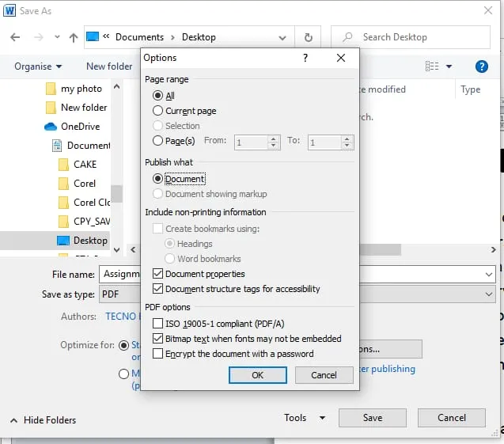Expand the File name dropdown
Viewport: 504px width, 444px height.
[x=489, y=275]
